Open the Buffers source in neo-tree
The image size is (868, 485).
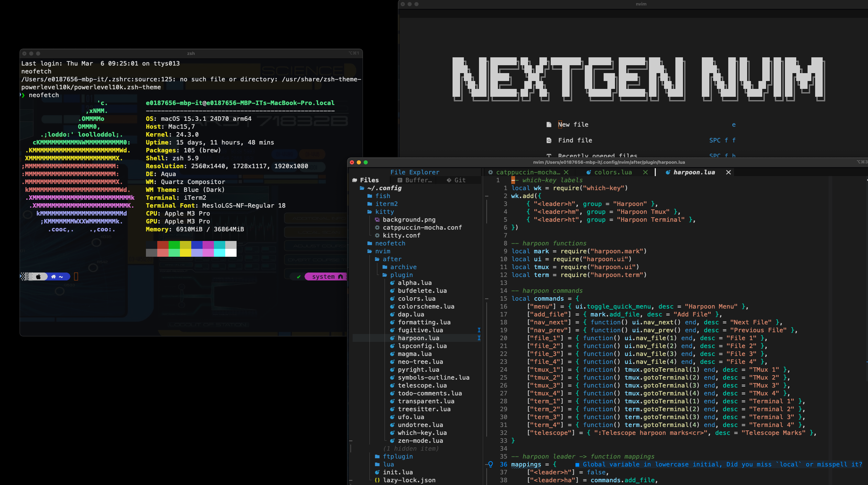click(415, 180)
